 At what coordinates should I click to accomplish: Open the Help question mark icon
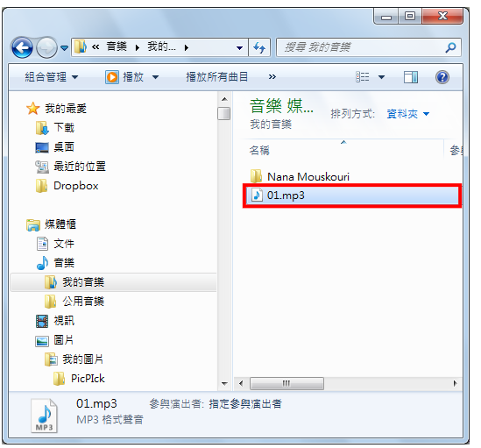442,77
